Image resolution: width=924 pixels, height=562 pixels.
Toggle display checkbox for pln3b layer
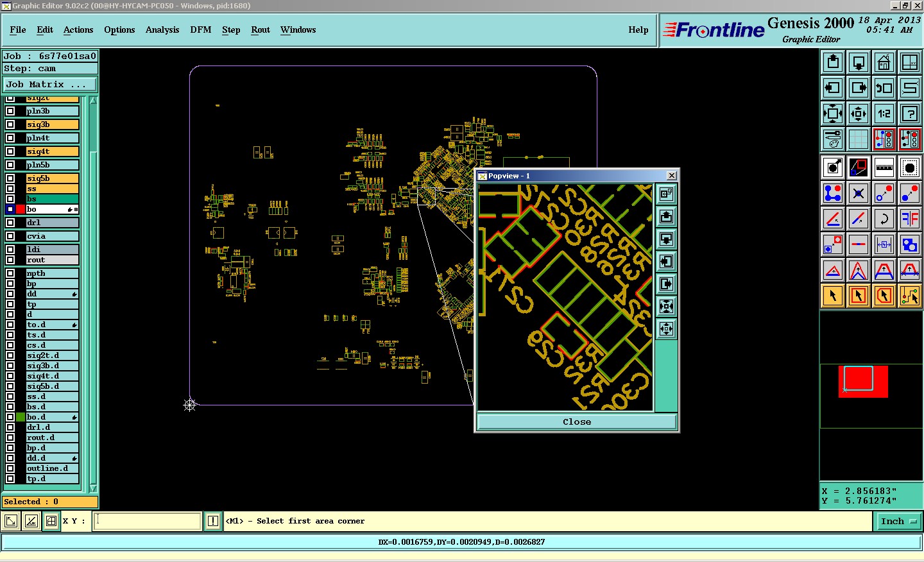[x=10, y=111]
